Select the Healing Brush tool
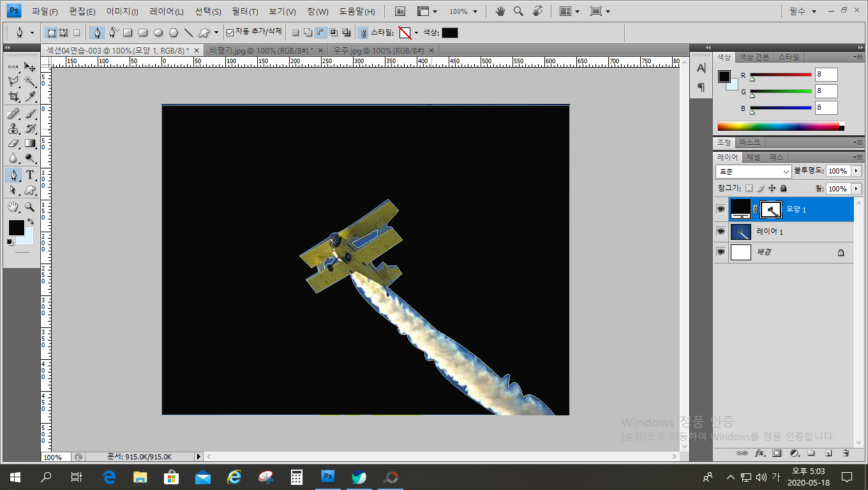The width and height of the screenshot is (868, 490). [x=13, y=114]
